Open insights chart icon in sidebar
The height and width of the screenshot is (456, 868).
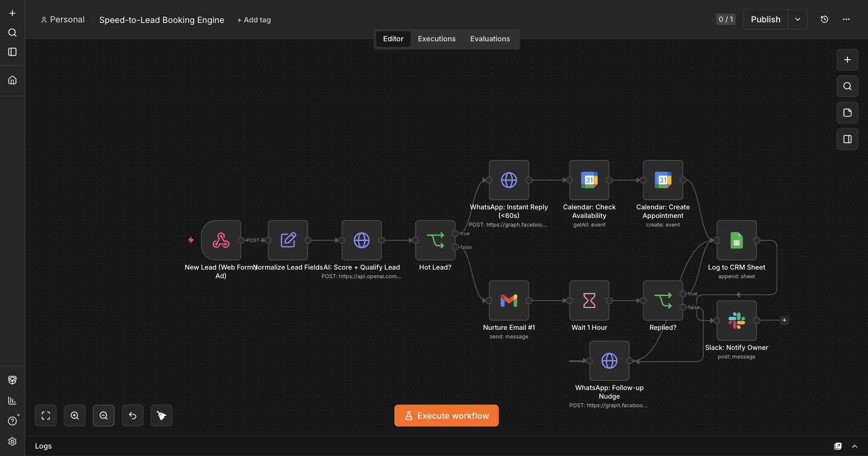tap(12, 400)
